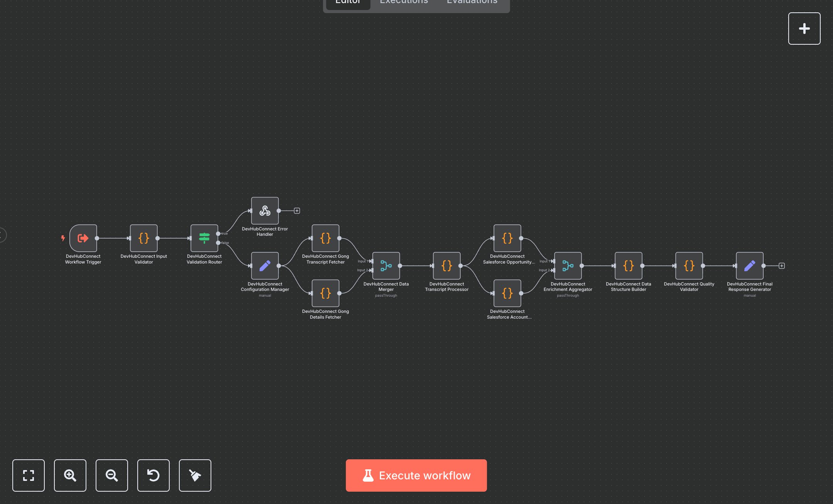Click the DevHubConnect Workflow Trigger node icon
Image resolution: width=833 pixels, height=504 pixels.
point(83,238)
